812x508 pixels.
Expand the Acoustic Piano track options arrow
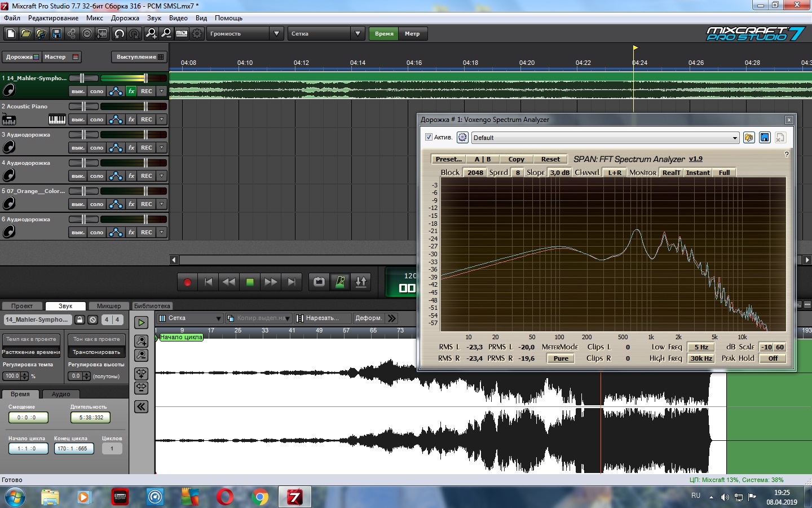162,119
